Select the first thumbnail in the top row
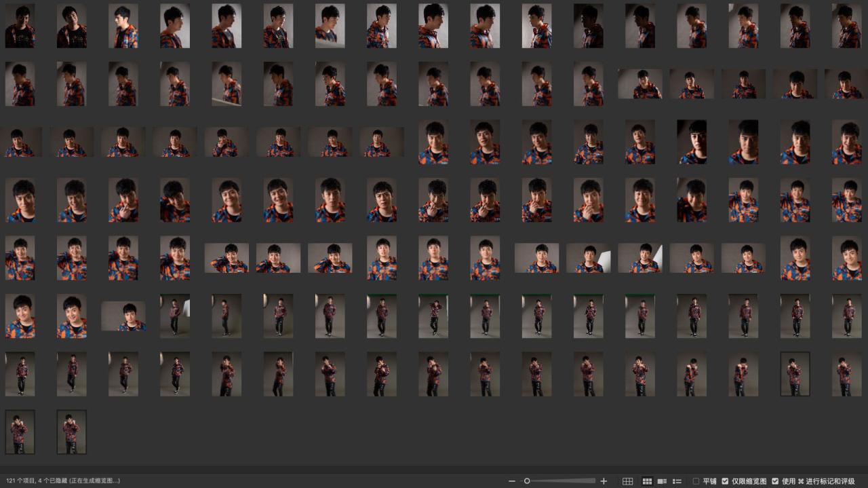Image resolution: width=868 pixels, height=488 pixels. (20, 26)
